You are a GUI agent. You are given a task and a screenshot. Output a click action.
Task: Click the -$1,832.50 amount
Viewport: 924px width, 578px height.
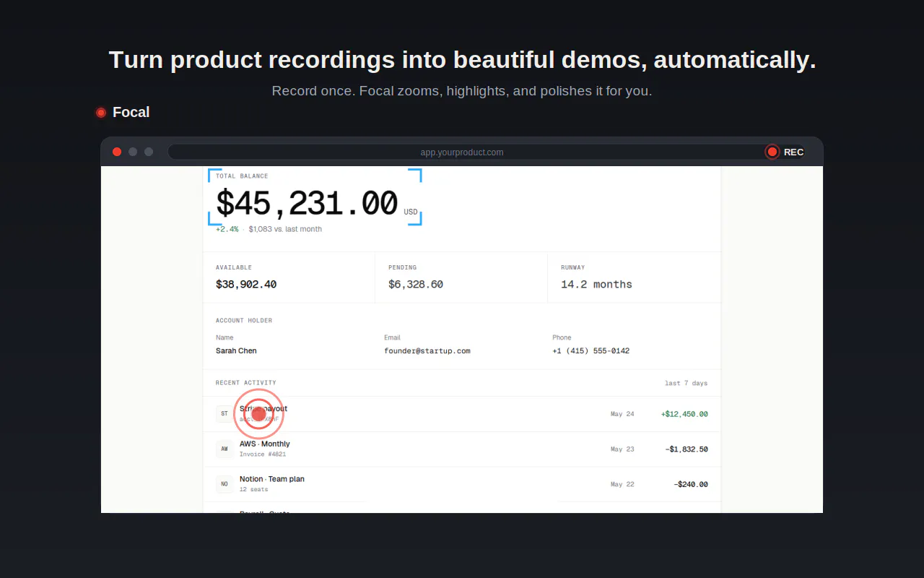(x=687, y=449)
